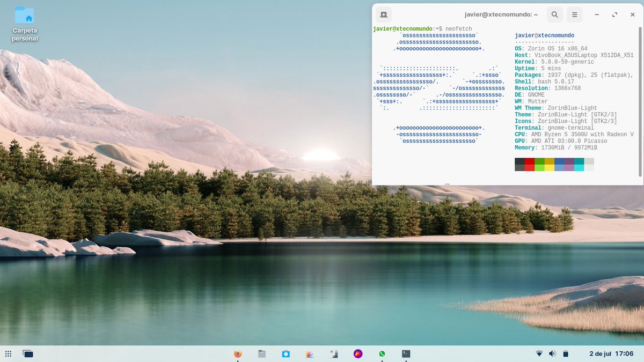The height and width of the screenshot is (362, 644).
Task: Click the Packages: 1937 (dpkg) line
Action: [574, 75]
